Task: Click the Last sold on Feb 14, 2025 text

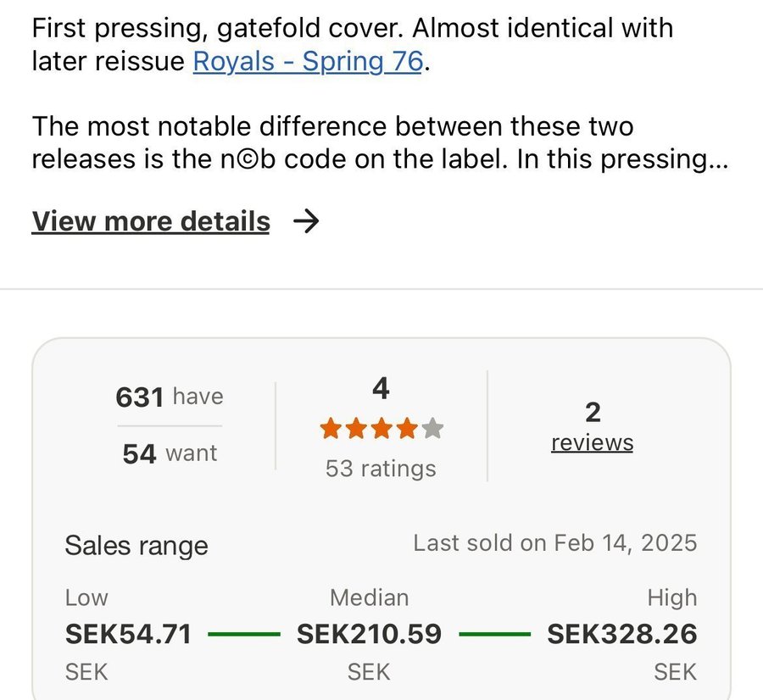Action: (x=554, y=543)
